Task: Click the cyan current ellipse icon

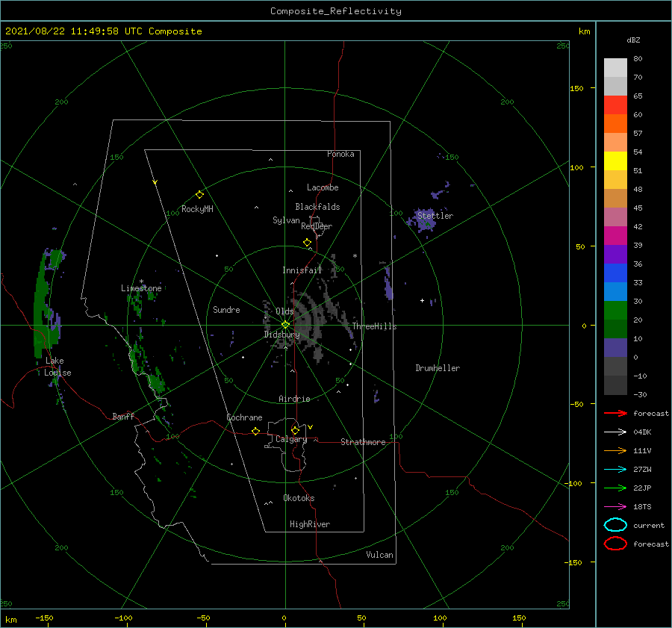Action: (x=615, y=525)
